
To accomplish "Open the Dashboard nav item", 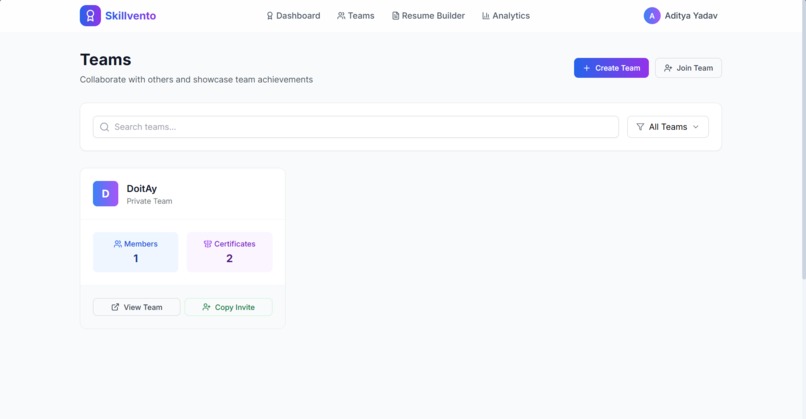I will [293, 16].
